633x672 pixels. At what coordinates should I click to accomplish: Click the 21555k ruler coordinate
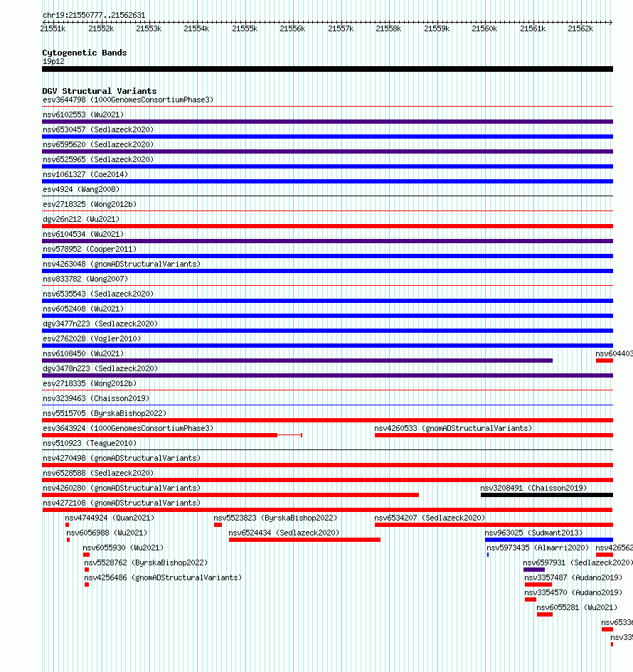click(245, 28)
